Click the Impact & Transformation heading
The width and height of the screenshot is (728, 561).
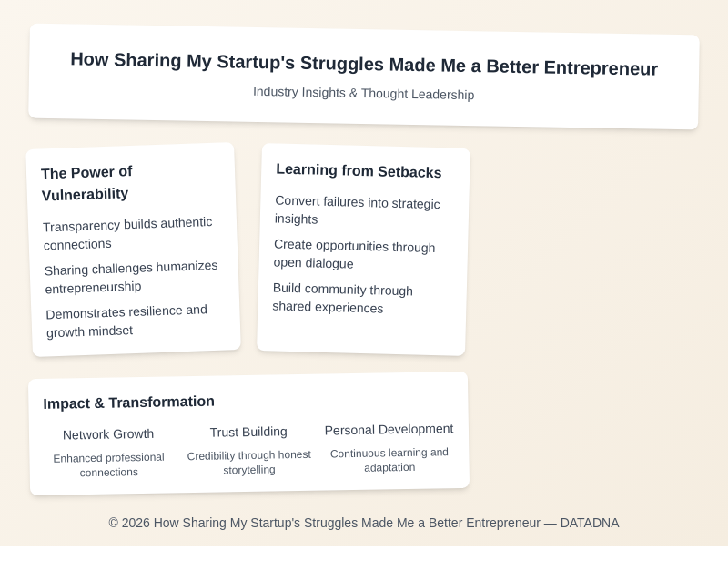tap(128, 402)
